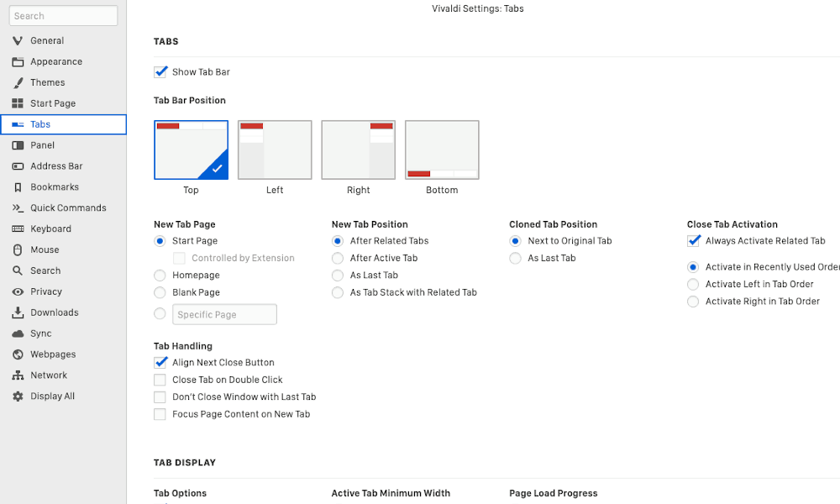Viewport: 840px width, 504px height.
Task: Select As Last Tab for new tab position
Action: point(337,275)
